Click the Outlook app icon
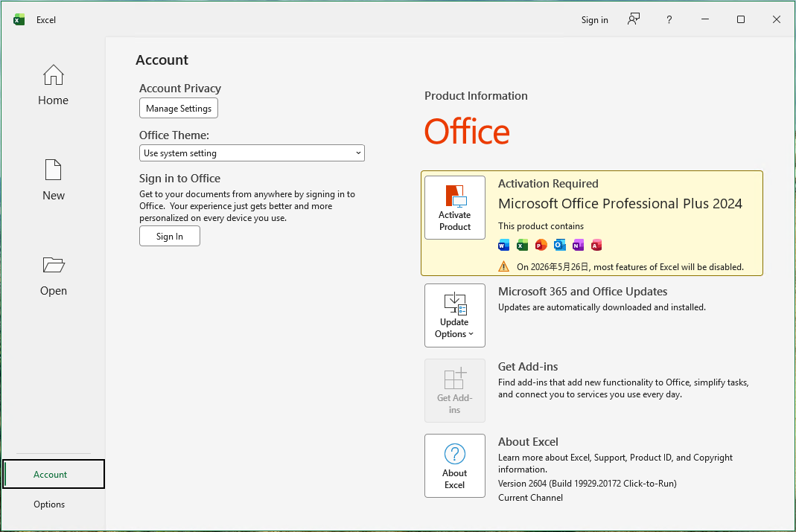This screenshot has width=796, height=532. (559, 246)
